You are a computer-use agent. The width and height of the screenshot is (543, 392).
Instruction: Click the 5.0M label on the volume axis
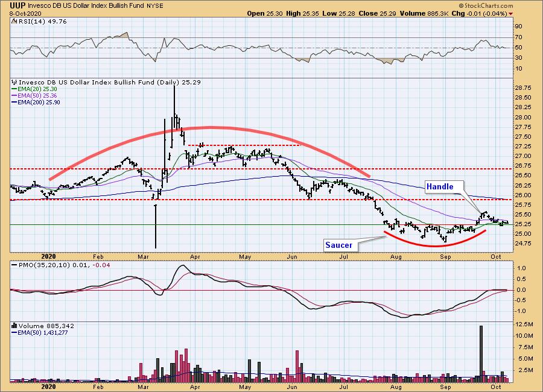click(x=526, y=359)
